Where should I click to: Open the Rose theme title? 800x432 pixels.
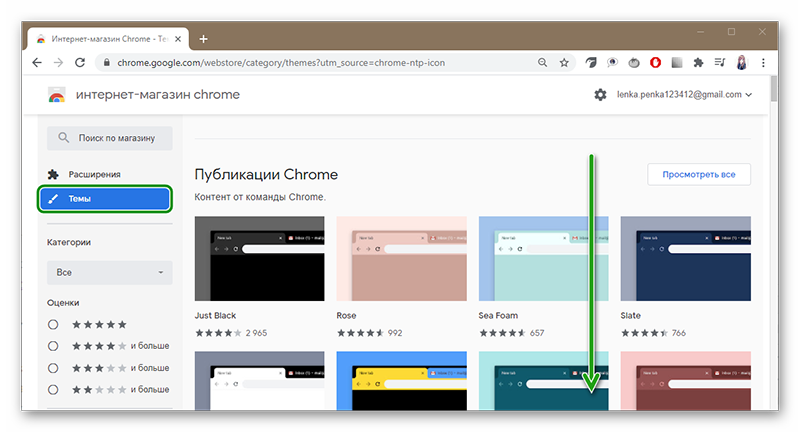pos(346,316)
